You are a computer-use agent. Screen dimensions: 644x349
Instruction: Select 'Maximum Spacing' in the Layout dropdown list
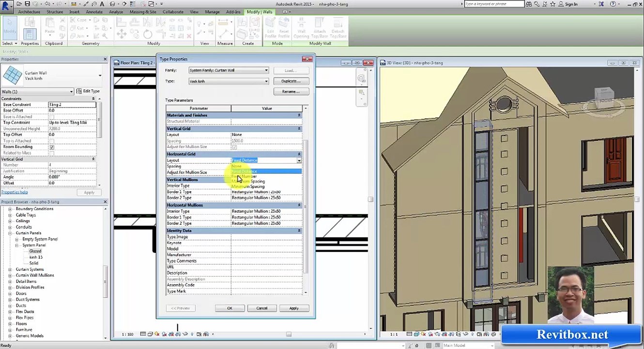coord(266,181)
